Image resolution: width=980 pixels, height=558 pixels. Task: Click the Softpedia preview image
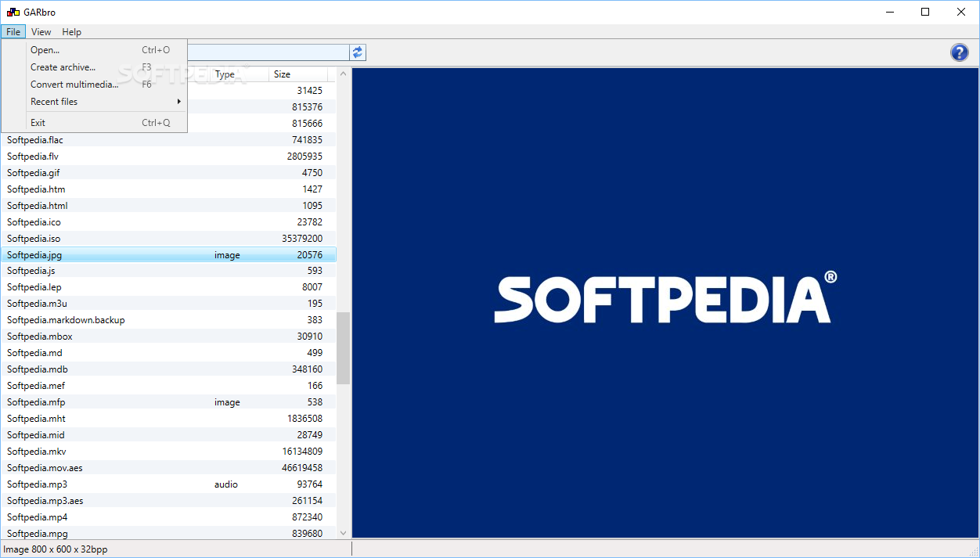[664, 303]
